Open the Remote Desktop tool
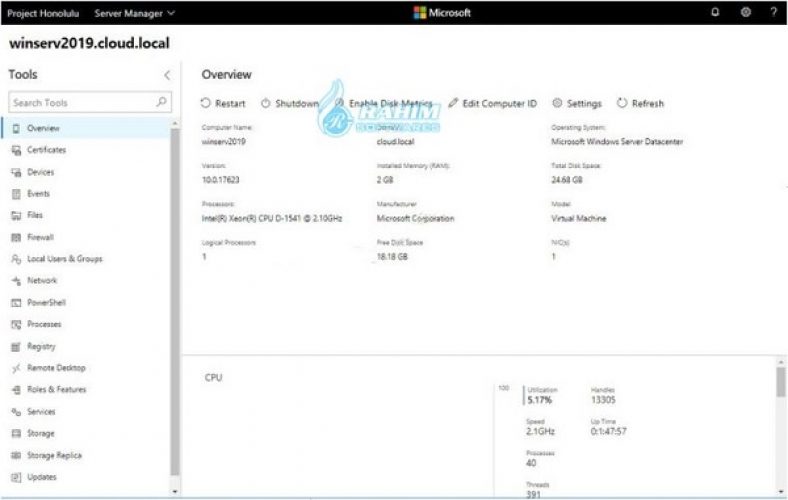The height and width of the screenshot is (500, 788). point(56,368)
